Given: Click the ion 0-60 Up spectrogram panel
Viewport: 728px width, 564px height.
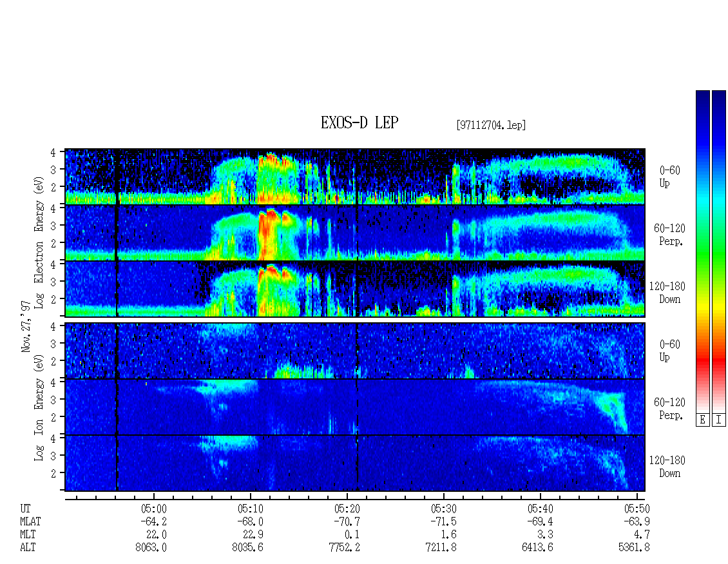Looking at the screenshot, I should pyautogui.click(x=355, y=350).
